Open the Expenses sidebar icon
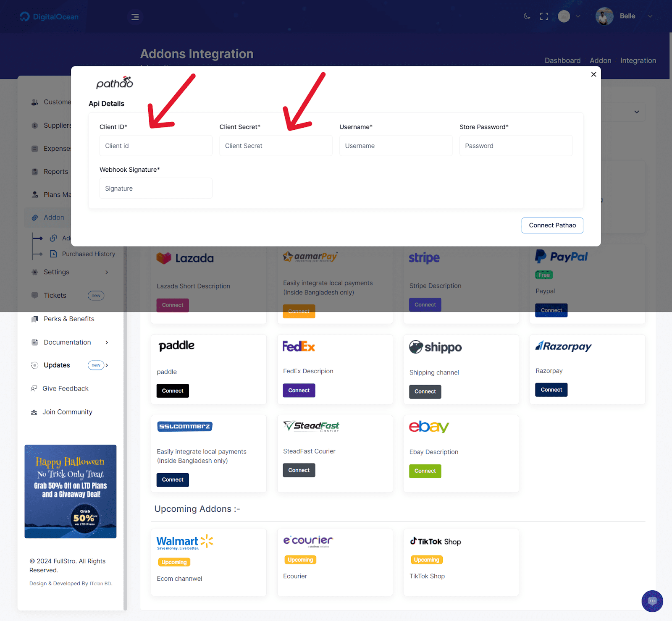Screen dimensions: 672x621 (35, 149)
